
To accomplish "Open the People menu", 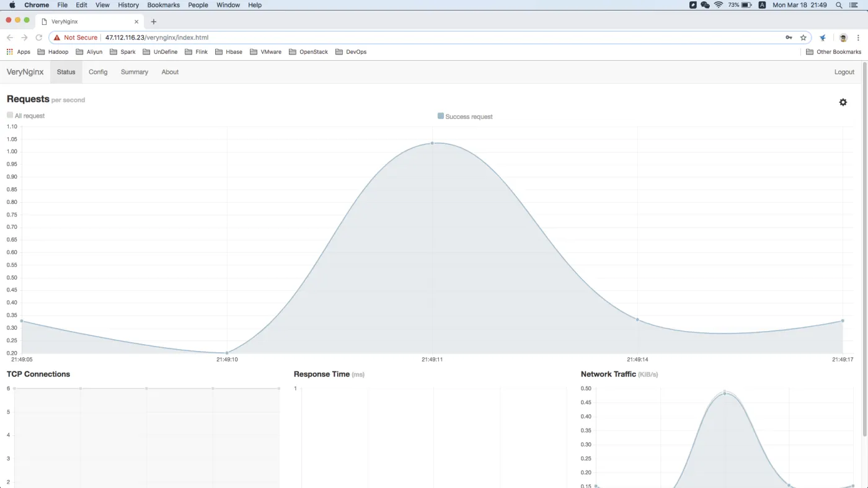I will click(x=198, y=5).
